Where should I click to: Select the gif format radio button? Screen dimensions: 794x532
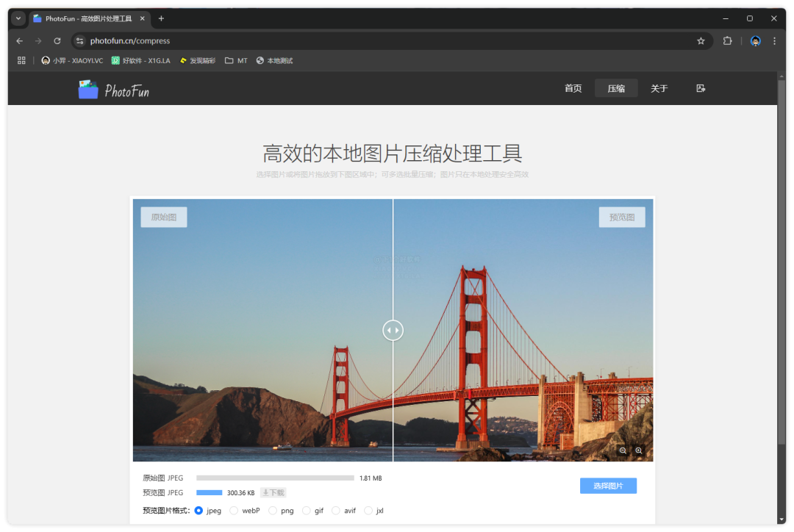click(x=307, y=511)
